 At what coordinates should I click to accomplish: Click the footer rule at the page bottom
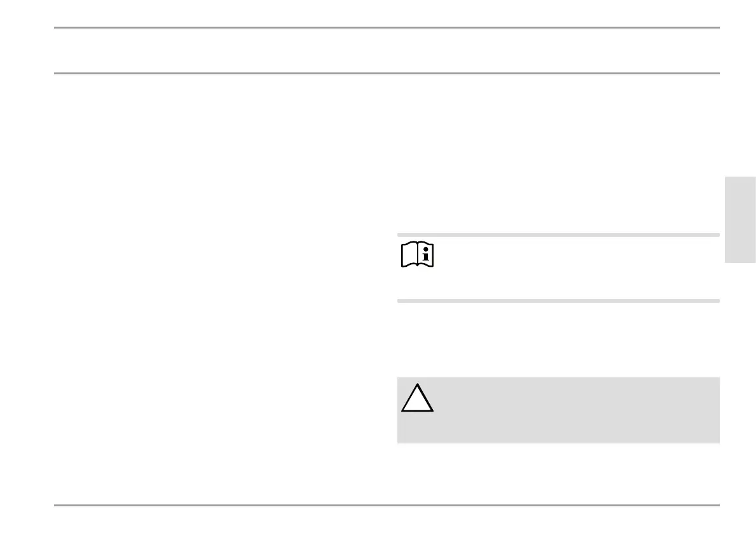pos(387,505)
